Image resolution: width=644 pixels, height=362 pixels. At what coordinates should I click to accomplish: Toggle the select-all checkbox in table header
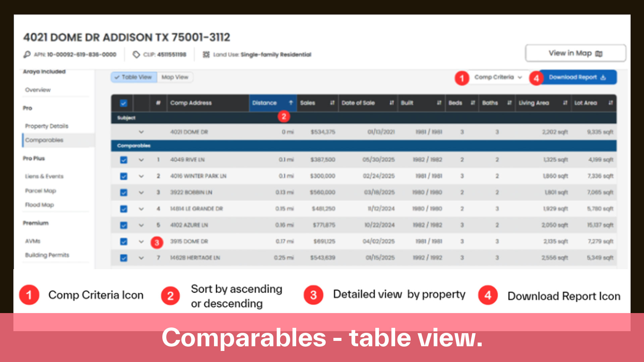(x=123, y=103)
